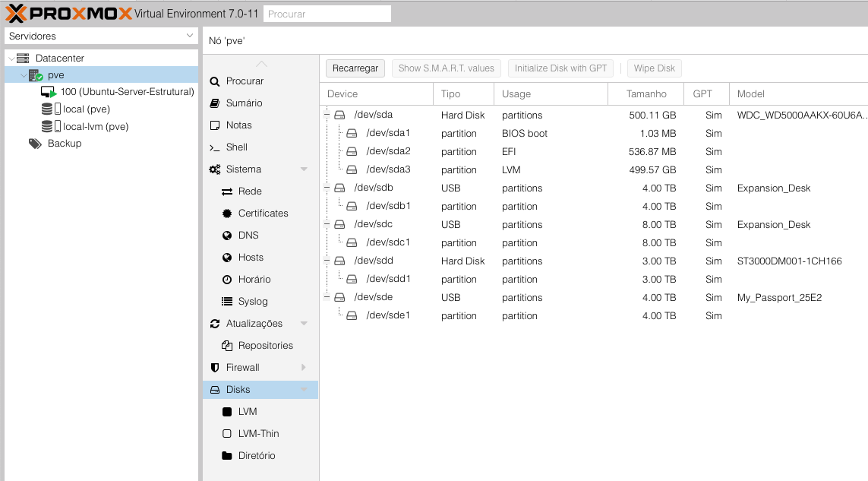Collapse the Sistema menu section
868x481 pixels.
(304, 169)
